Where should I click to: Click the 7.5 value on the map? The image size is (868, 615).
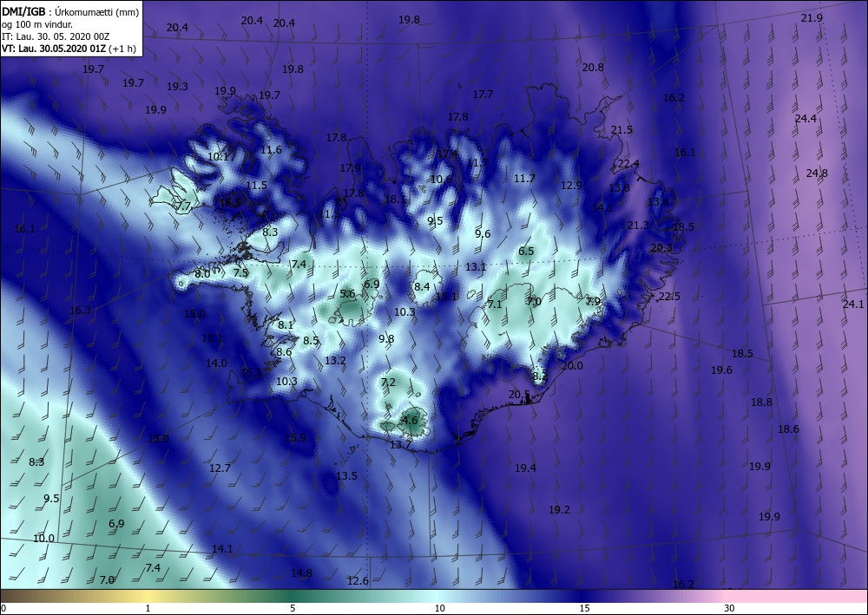240,272
